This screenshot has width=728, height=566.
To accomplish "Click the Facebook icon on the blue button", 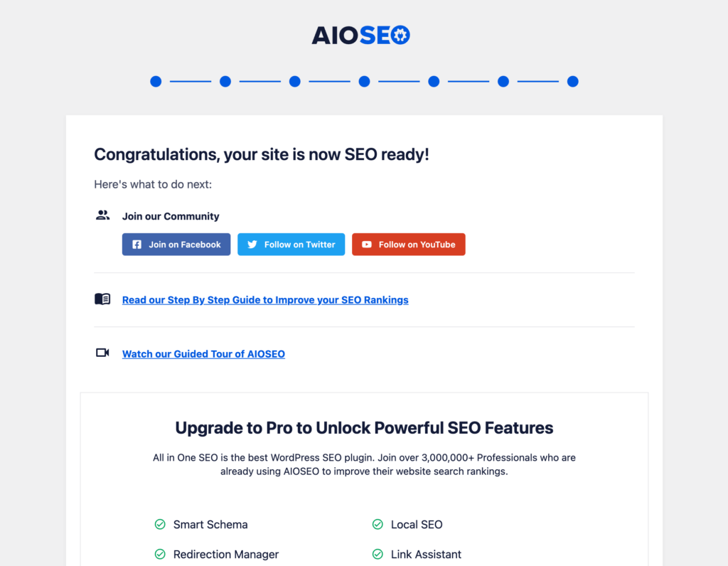I will [x=135, y=244].
